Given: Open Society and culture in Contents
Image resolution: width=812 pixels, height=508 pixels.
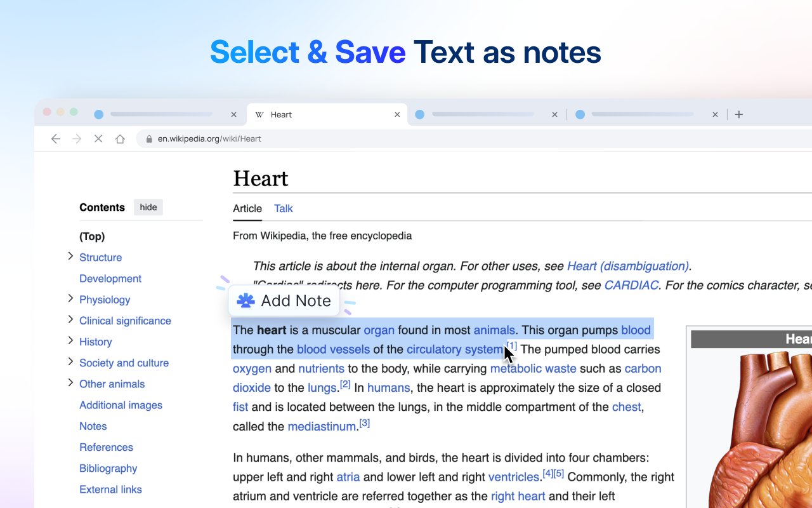Looking at the screenshot, I should [x=124, y=363].
